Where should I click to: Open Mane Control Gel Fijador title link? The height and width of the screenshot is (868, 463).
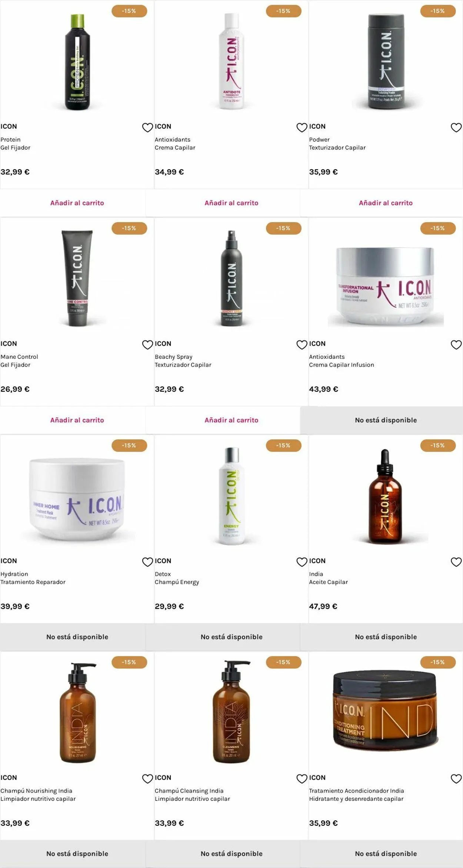(x=19, y=361)
